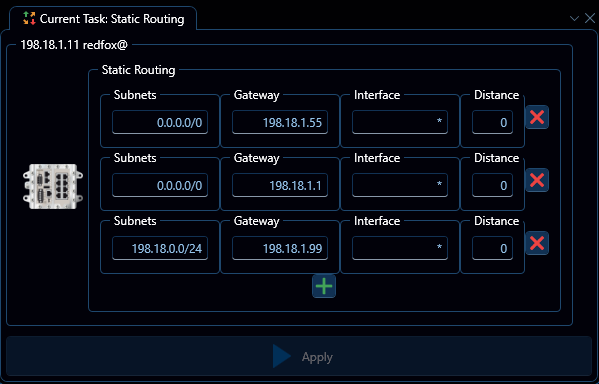The width and height of the screenshot is (599, 384).
Task: Click the 198.18.1.11 redfox@ device label
Action: pos(74,45)
